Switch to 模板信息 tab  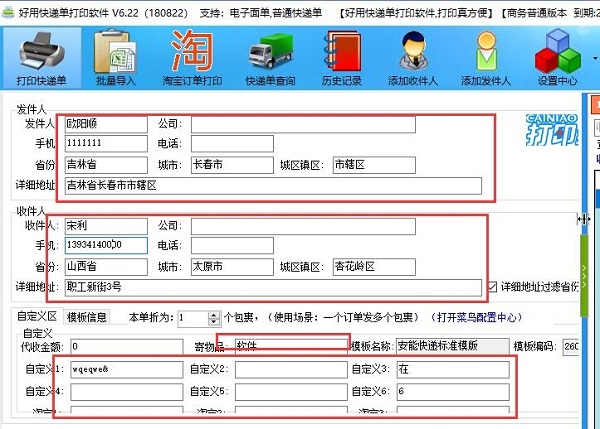(x=87, y=317)
